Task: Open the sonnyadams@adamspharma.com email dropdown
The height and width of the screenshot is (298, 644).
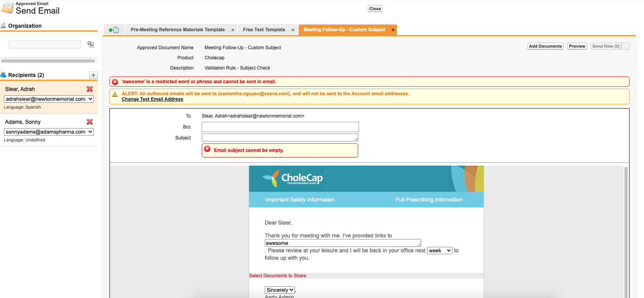Action: pyautogui.click(x=49, y=132)
